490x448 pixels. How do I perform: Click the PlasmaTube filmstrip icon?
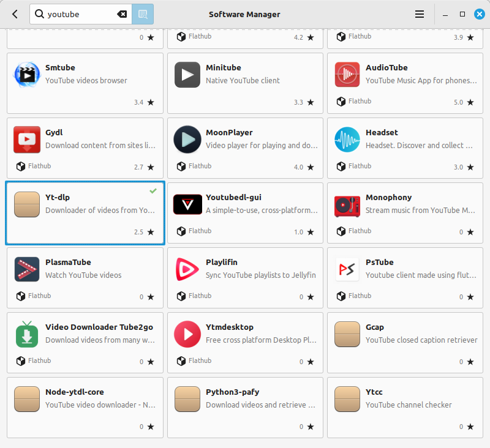[27, 269]
